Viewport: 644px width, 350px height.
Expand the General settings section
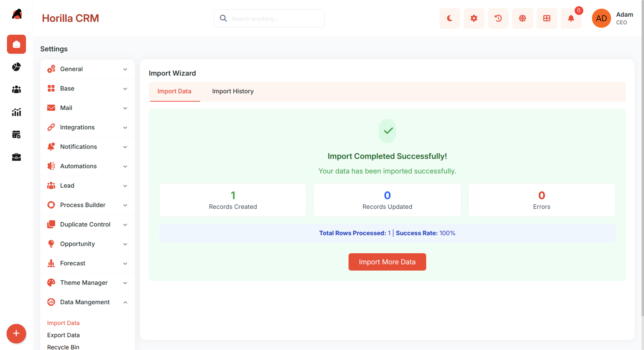pyautogui.click(x=87, y=69)
